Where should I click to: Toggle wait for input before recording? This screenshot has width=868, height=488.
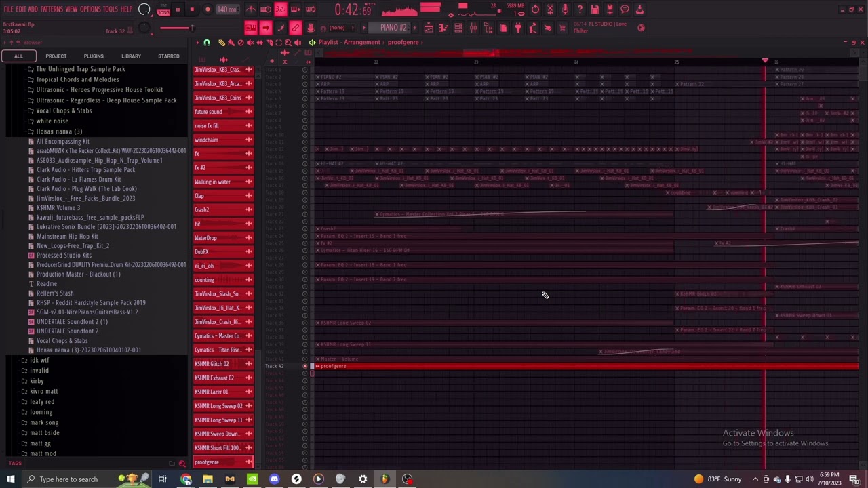pyautogui.click(x=266, y=9)
